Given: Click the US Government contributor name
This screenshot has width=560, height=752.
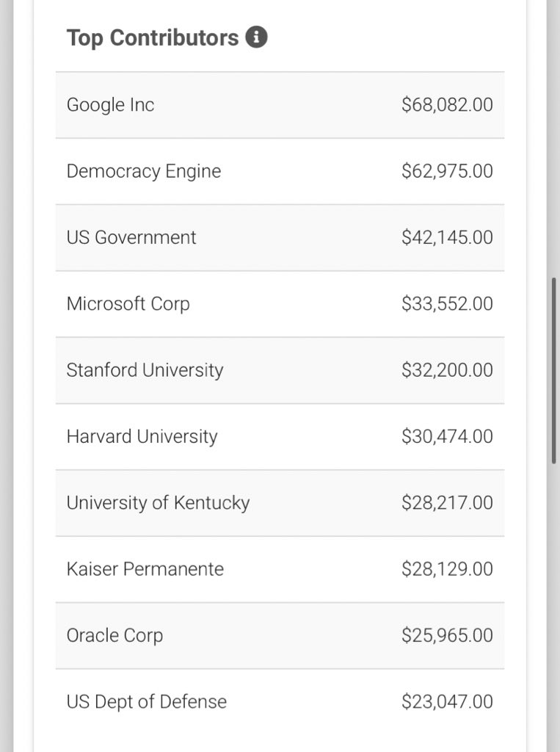Looking at the screenshot, I should (x=131, y=237).
